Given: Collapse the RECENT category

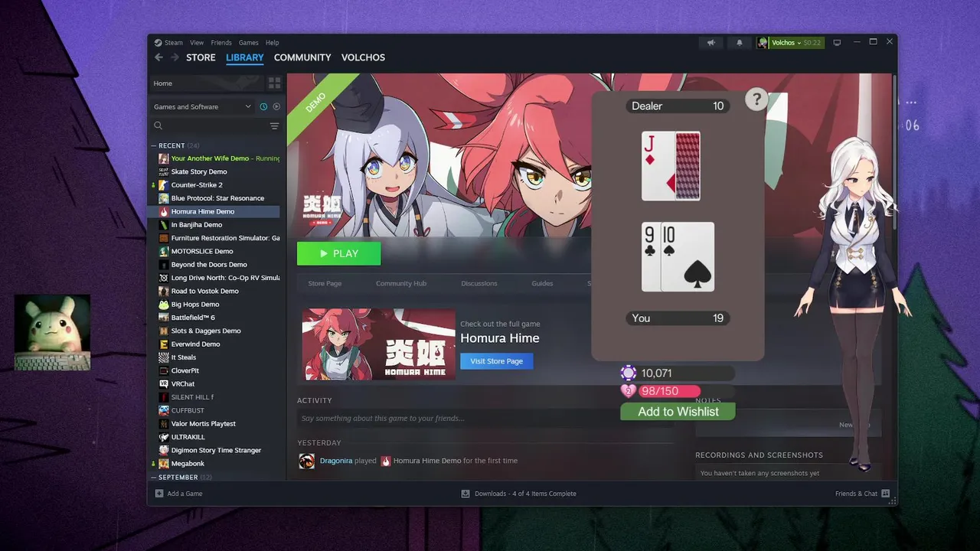Looking at the screenshot, I should click(x=155, y=145).
